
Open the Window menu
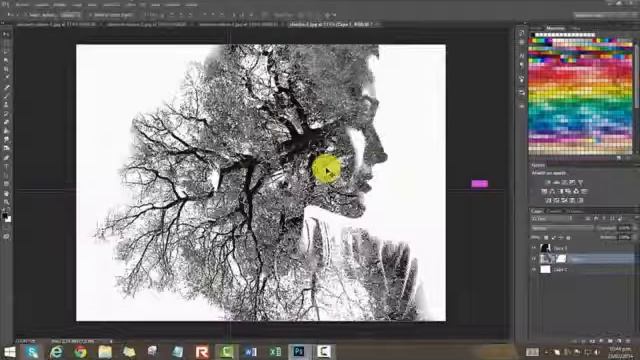173,5
